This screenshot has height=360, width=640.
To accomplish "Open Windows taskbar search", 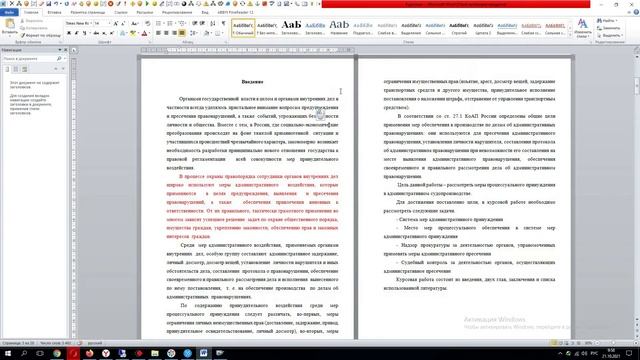I will tap(24, 353).
